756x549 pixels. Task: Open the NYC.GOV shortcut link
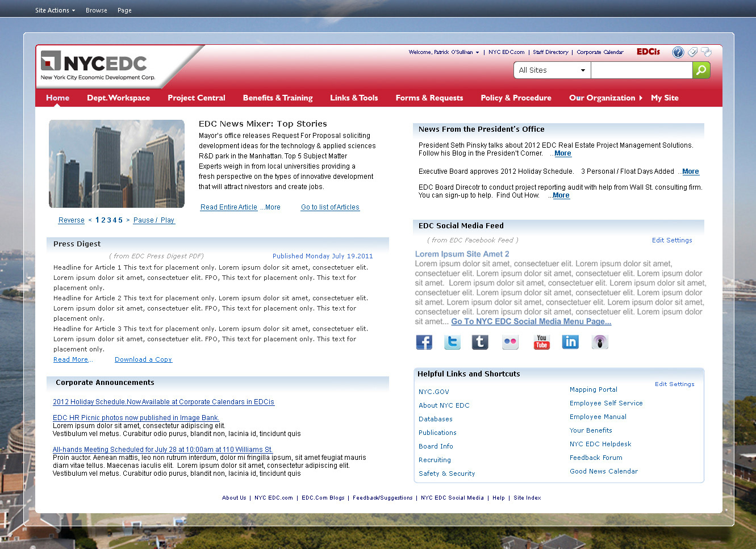click(x=434, y=392)
